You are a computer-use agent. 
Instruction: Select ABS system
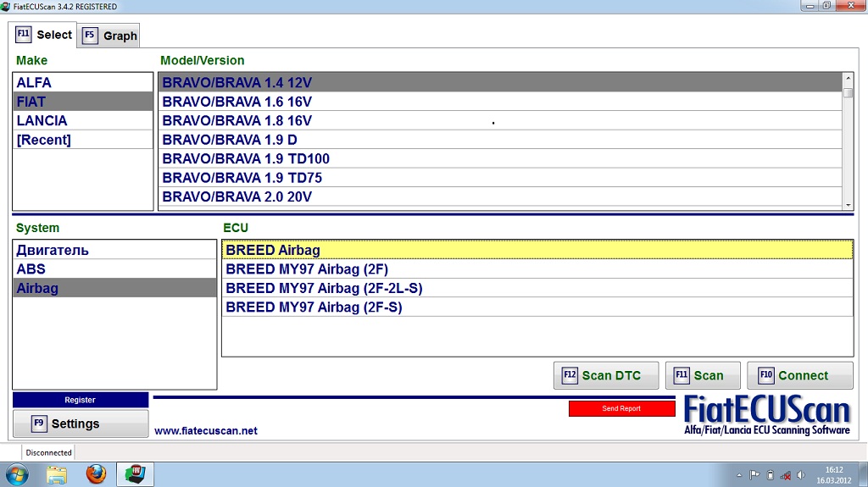pyautogui.click(x=114, y=269)
